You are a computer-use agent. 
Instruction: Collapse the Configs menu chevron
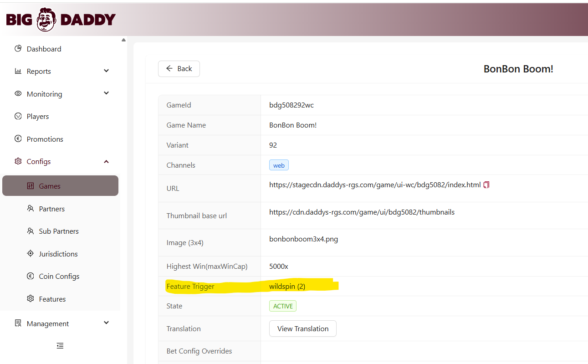coord(107,161)
